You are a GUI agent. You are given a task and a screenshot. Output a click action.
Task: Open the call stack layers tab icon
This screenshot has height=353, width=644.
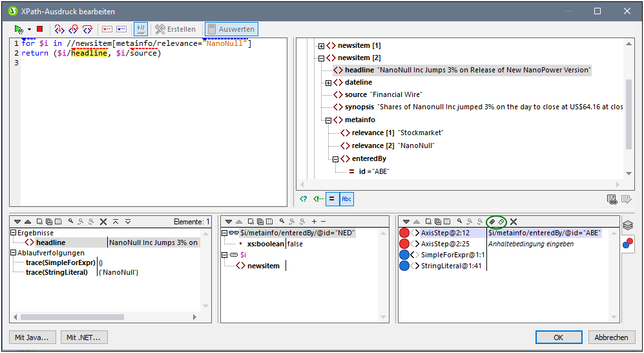627,226
